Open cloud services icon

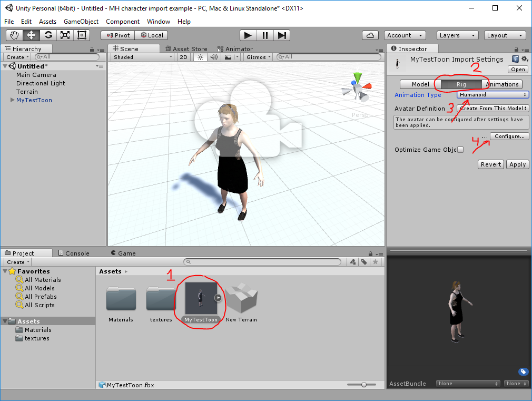pyautogui.click(x=370, y=35)
